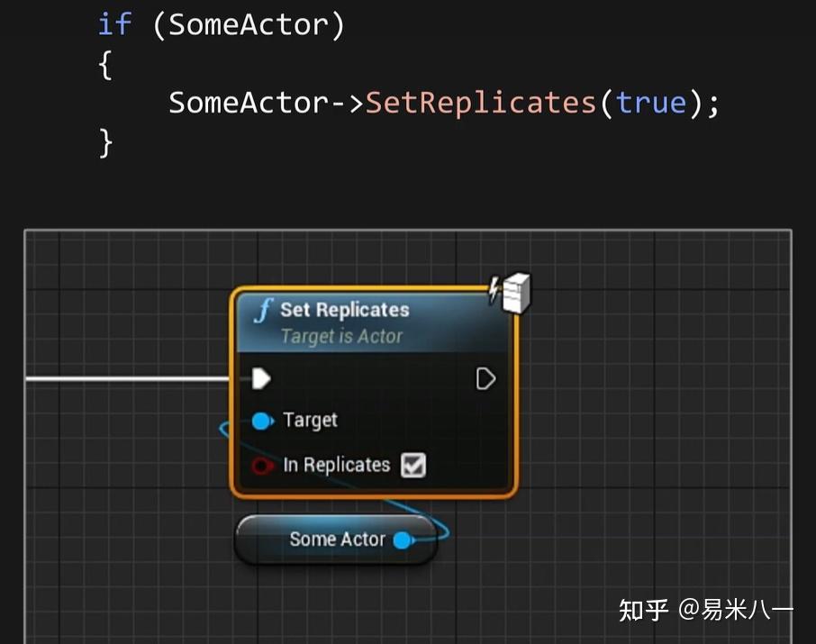The height and width of the screenshot is (644, 816).
Task: Click the white input execution pin
Action: (x=261, y=378)
